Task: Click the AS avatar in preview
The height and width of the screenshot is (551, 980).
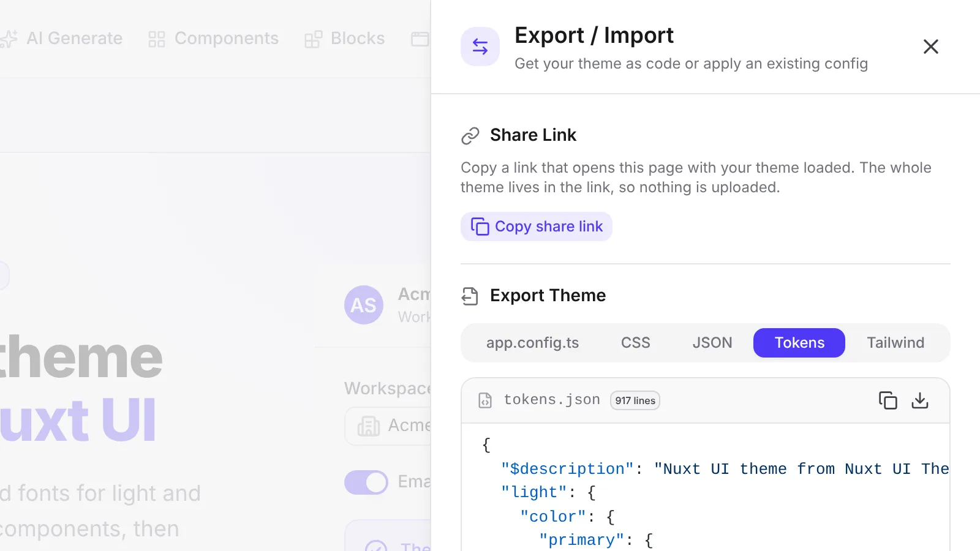Action: (x=364, y=305)
